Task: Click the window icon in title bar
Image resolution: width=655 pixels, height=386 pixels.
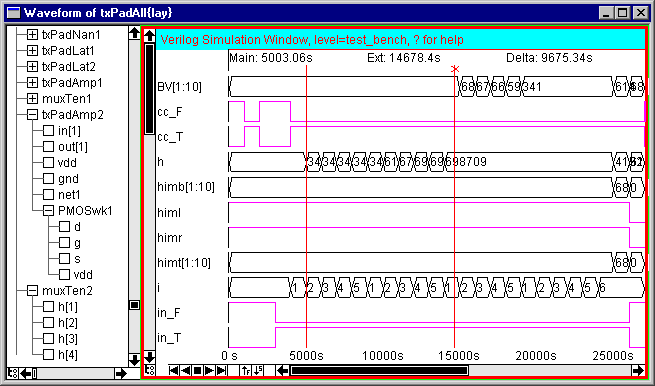Action: click(14, 13)
